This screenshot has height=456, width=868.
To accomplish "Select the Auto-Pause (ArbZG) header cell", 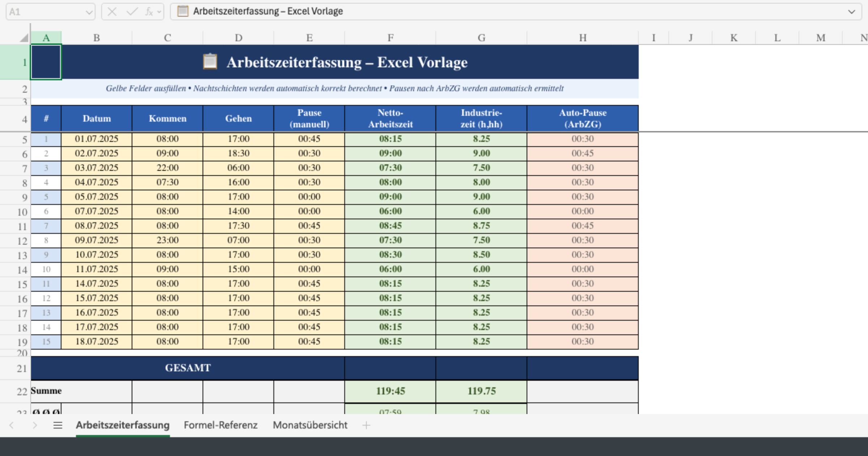I will coord(583,118).
